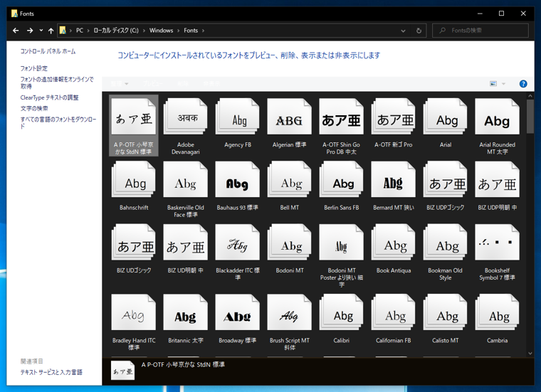Screen dimensions: 541x392
Task: Open the 整理 menu in the toolbar
Action: (x=120, y=84)
